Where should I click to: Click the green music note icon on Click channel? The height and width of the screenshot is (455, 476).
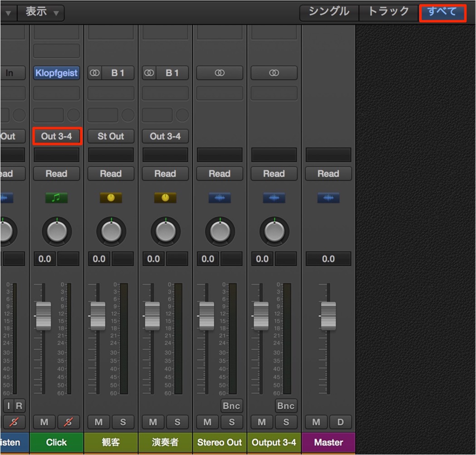click(x=56, y=198)
